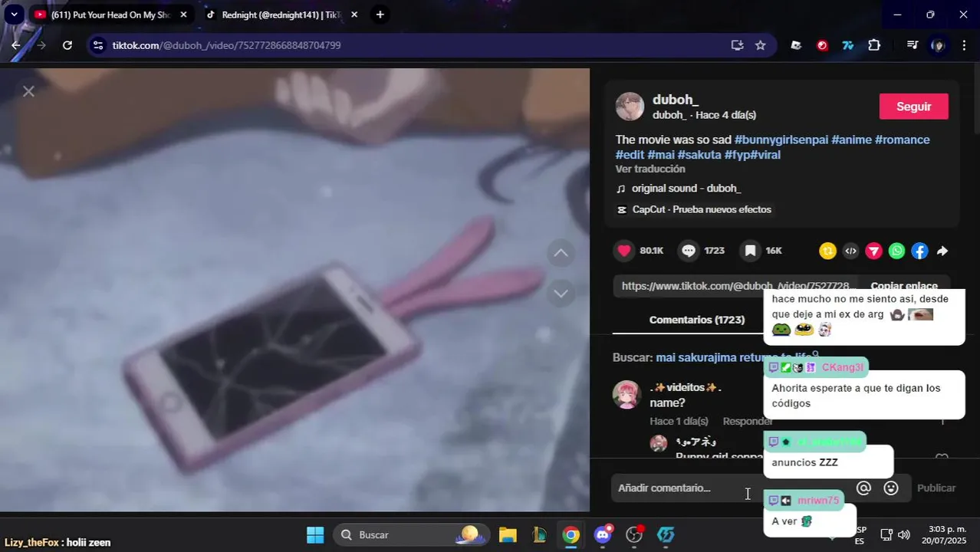Click Ver traducción
This screenshot has width=980, height=552.
coord(650,169)
